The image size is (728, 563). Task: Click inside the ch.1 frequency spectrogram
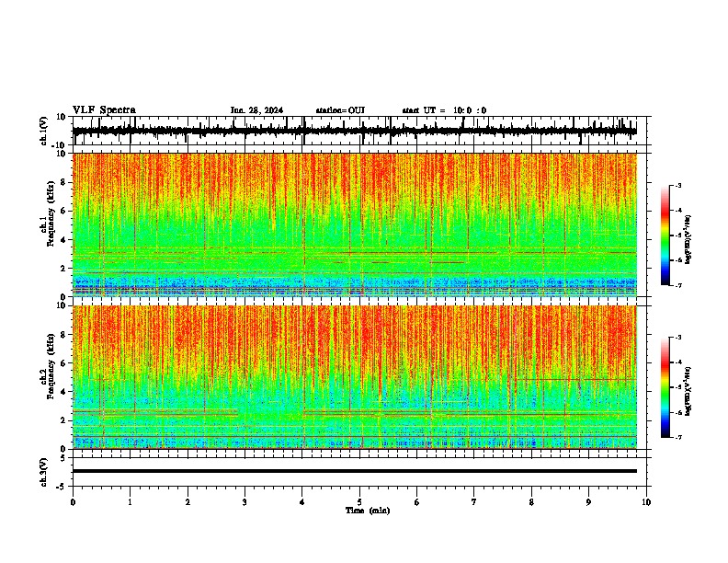click(355, 224)
